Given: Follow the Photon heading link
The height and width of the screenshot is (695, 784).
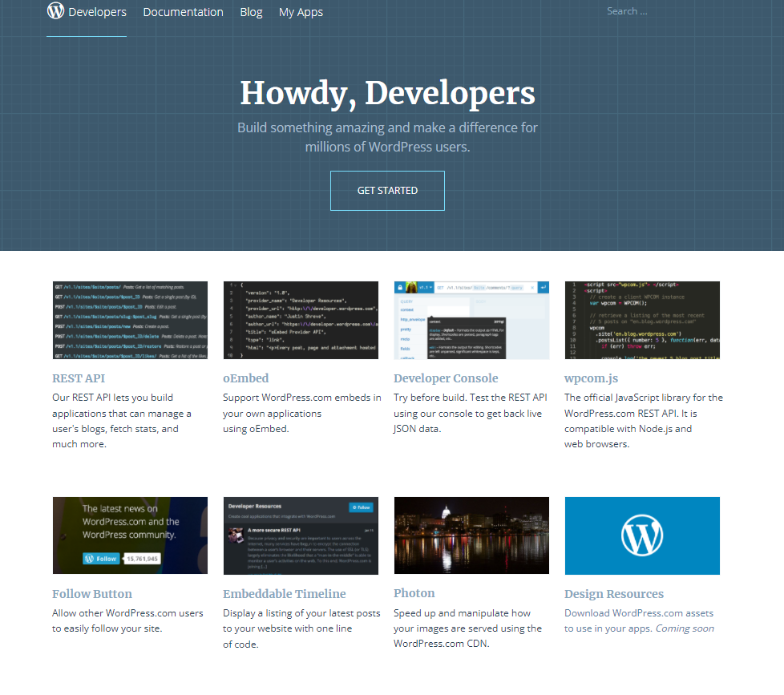Looking at the screenshot, I should click(414, 593).
